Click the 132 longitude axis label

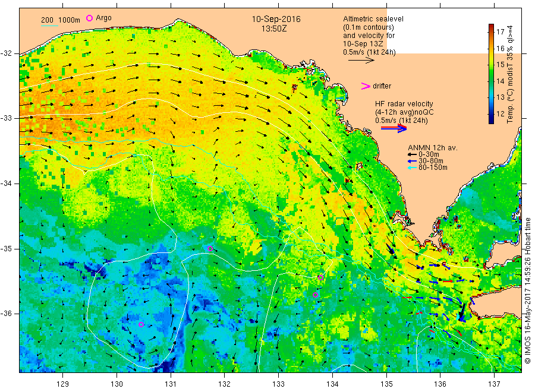tap(225, 384)
